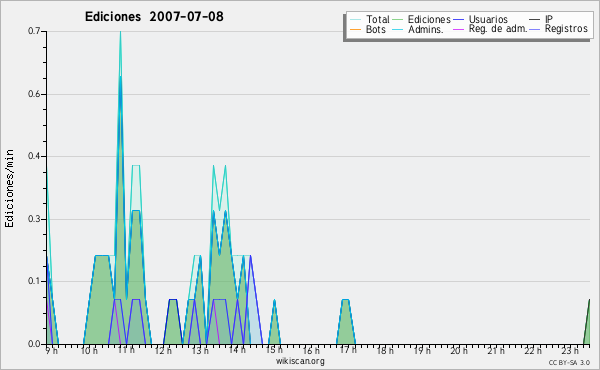600x370 pixels.
Task: Click the '15 h' x-axis label
Action: click(x=274, y=350)
